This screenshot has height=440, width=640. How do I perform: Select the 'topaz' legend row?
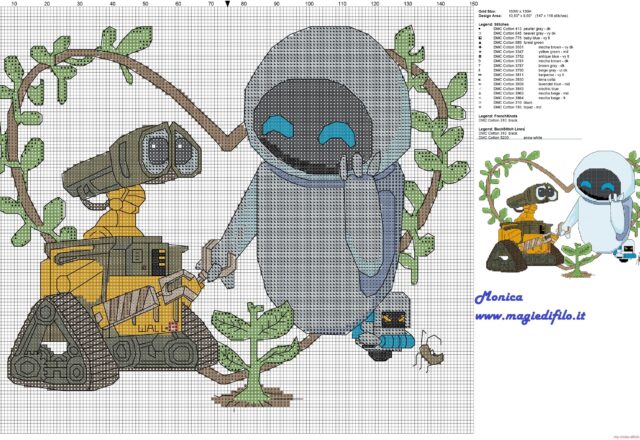point(510,107)
